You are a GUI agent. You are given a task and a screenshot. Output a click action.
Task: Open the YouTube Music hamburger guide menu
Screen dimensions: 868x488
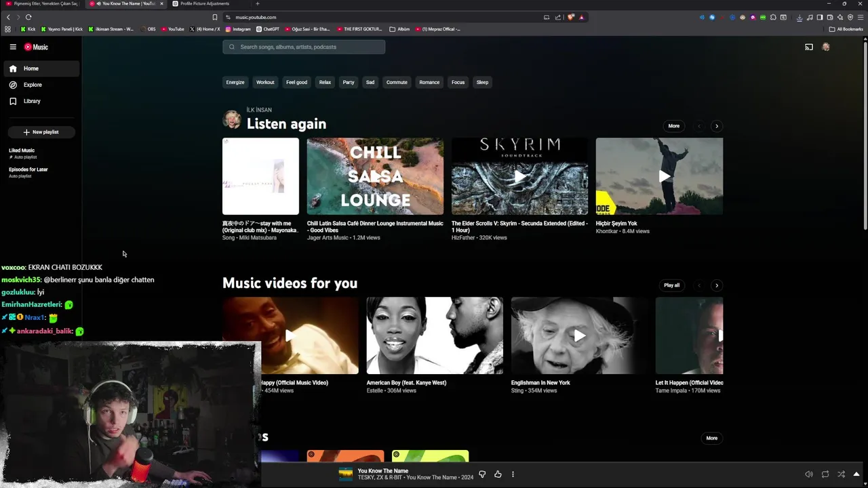(13, 47)
